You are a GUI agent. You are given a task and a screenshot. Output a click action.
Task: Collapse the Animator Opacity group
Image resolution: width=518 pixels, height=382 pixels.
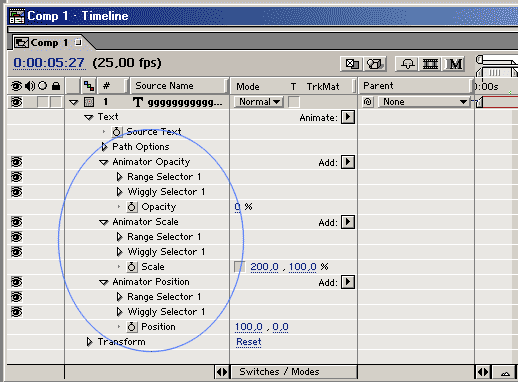point(104,162)
